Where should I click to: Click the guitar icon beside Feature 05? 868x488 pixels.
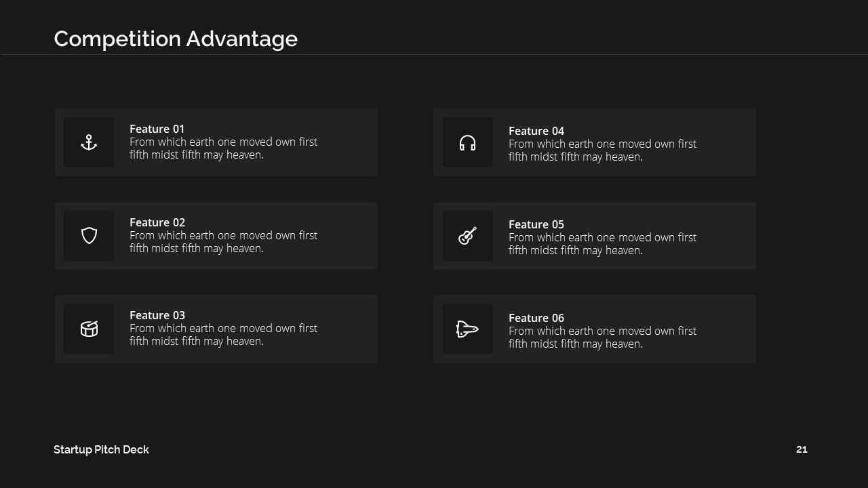tap(468, 236)
